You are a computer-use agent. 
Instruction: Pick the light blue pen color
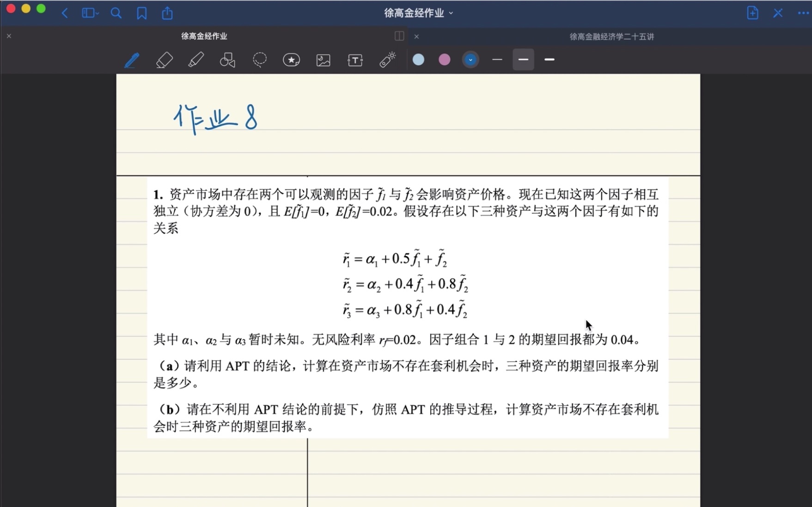[x=418, y=60]
